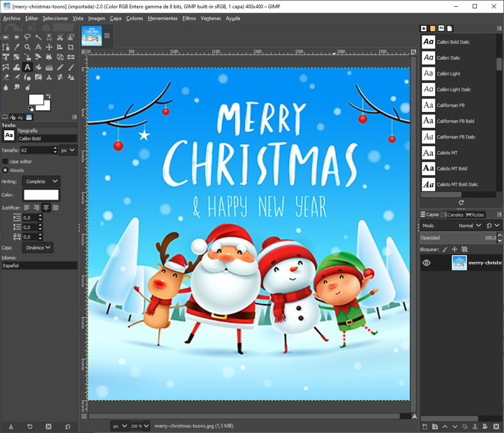Refresh the font list
504x433 pixels.
[x=461, y=203]
